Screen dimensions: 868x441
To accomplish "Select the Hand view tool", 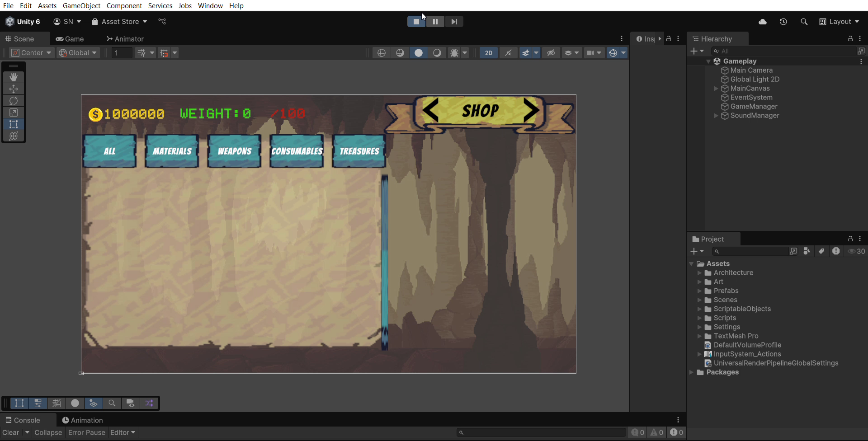I will (x=14, y=77).
